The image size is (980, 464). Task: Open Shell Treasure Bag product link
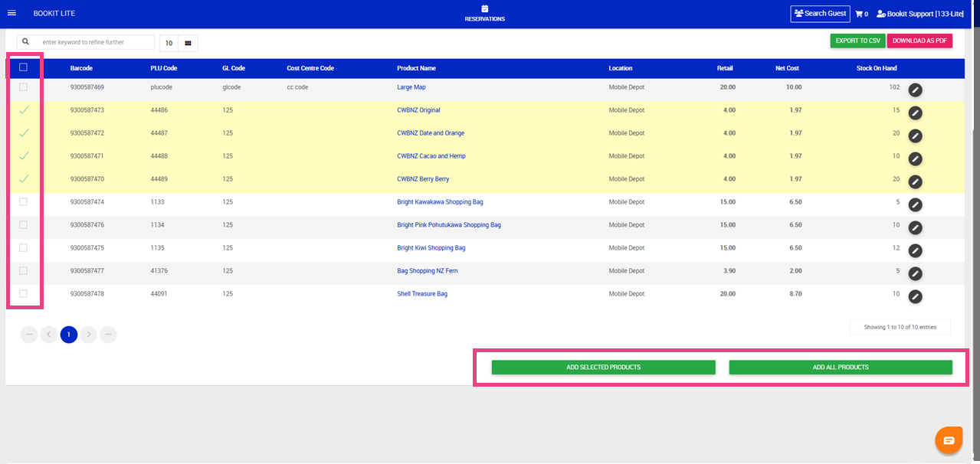coord(422,294)
